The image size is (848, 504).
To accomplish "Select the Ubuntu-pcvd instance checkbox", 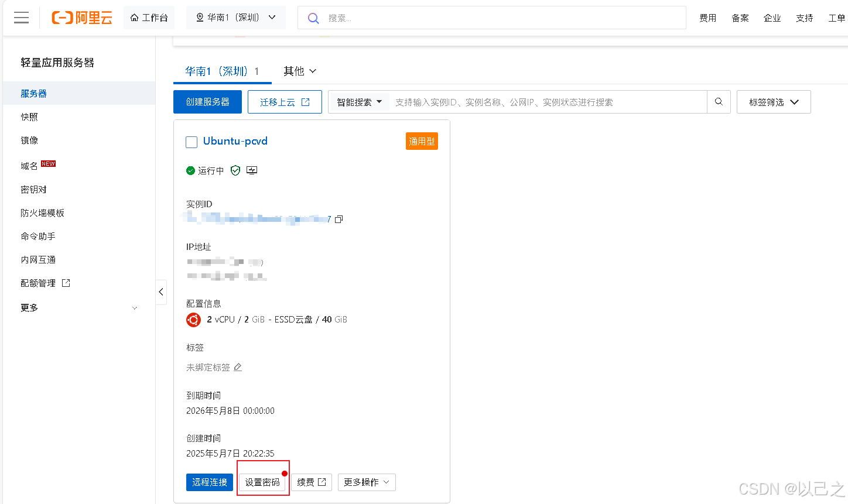I will 191,142.
